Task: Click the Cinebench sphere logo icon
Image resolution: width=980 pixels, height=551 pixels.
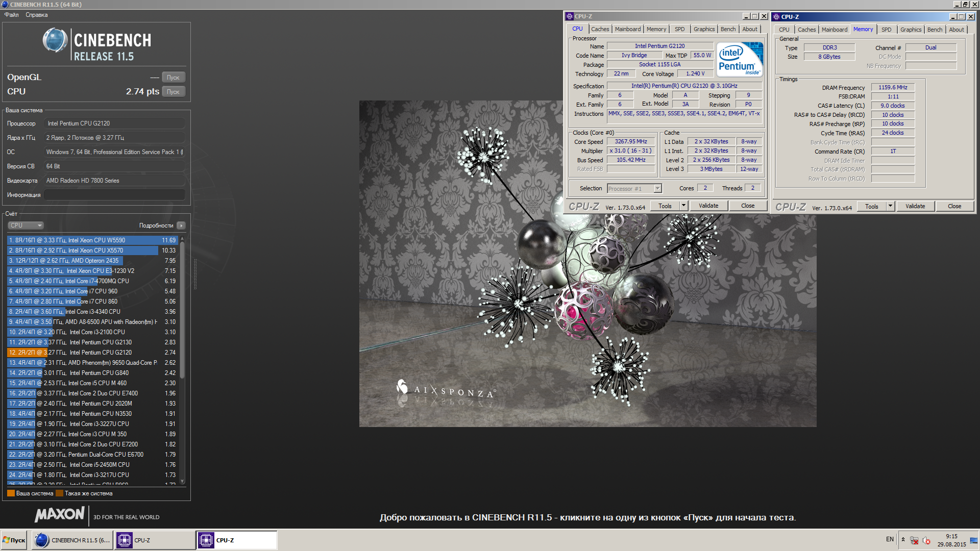Action: point(55,40)
